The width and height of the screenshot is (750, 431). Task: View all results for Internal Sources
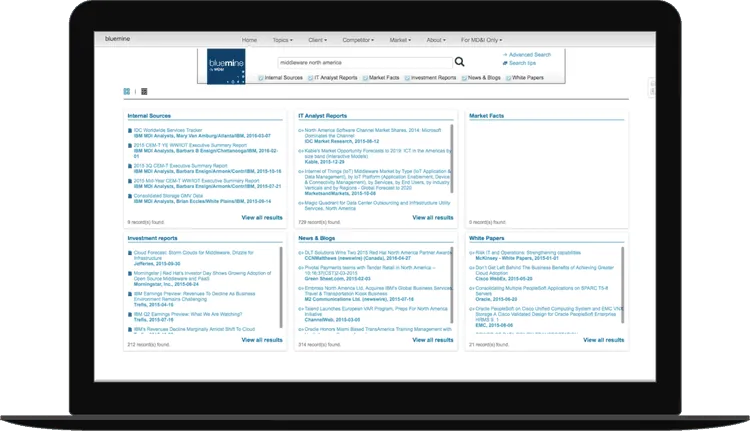pos(262,218)
